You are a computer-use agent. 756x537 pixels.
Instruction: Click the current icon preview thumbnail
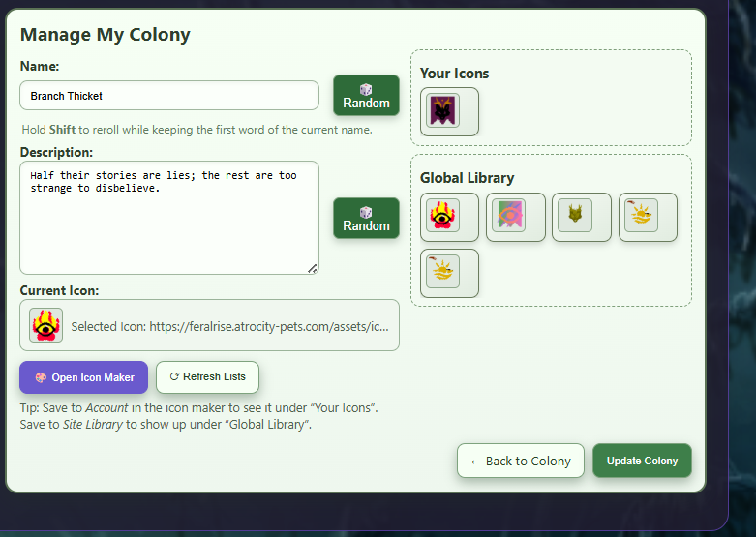pos(45,325)
